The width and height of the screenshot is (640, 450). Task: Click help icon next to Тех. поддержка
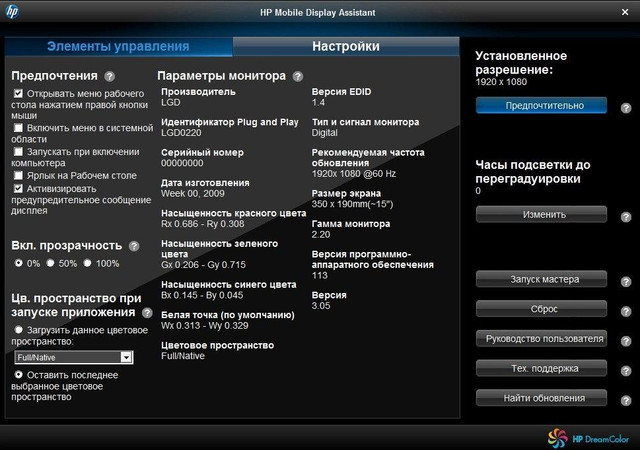(x=626, y=371)
